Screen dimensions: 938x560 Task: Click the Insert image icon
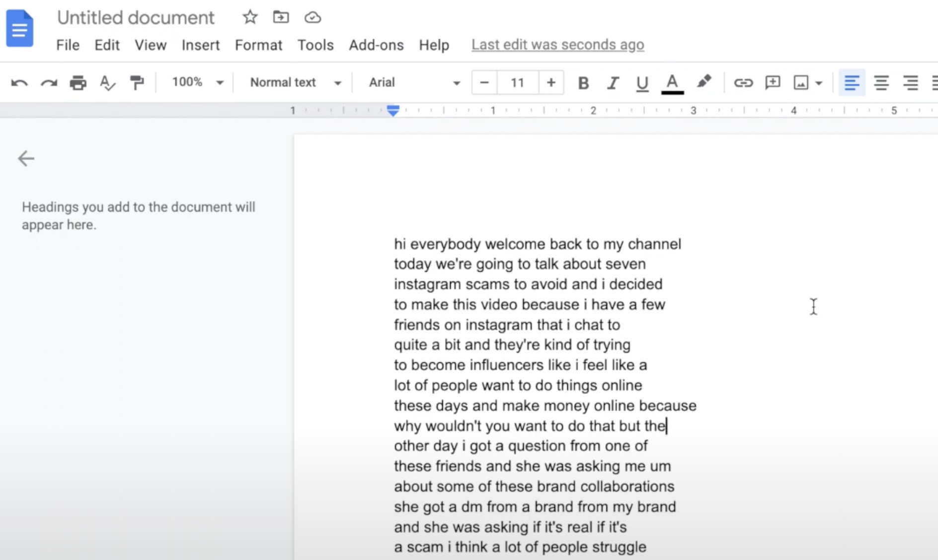(801, 82)
